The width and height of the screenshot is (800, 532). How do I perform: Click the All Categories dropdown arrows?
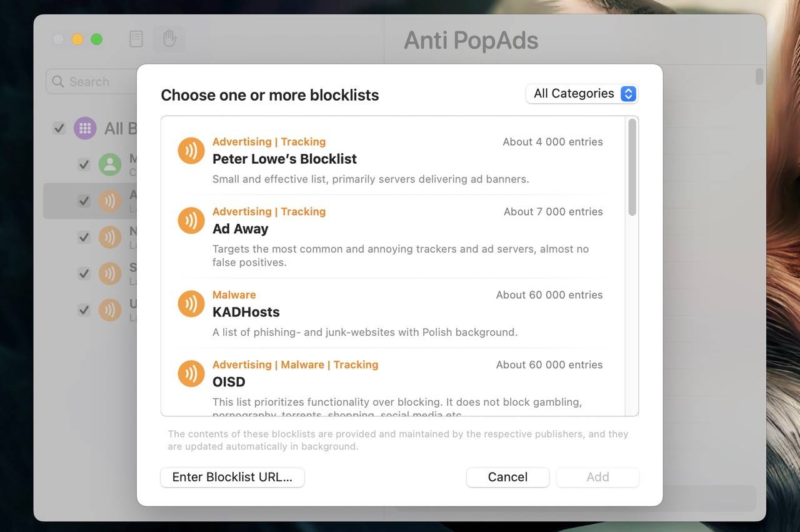click(629, 94)
